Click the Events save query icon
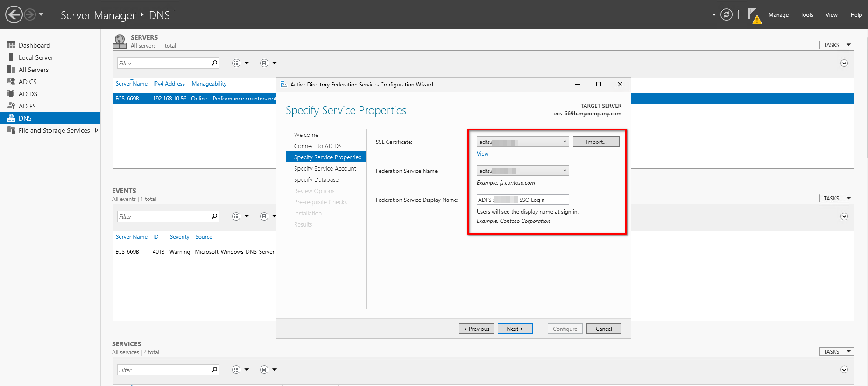Image resolution: width=868 pixels, height=386 pixels. (264, 216)
